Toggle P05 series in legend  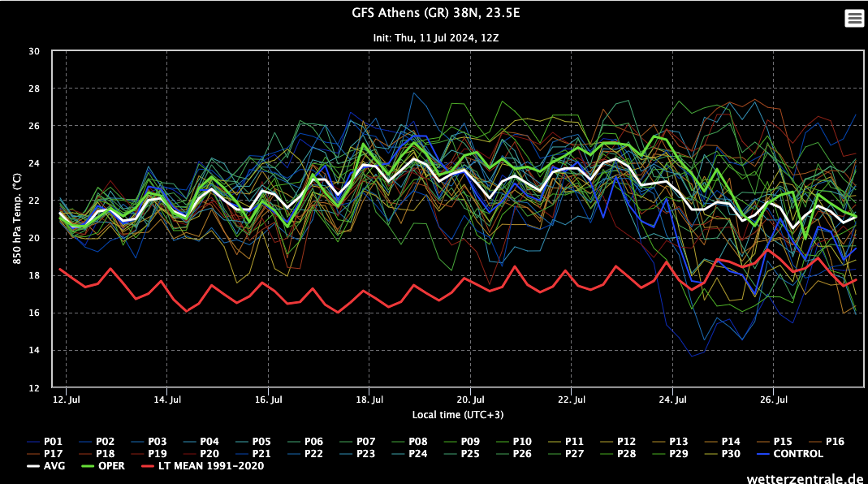253,441
